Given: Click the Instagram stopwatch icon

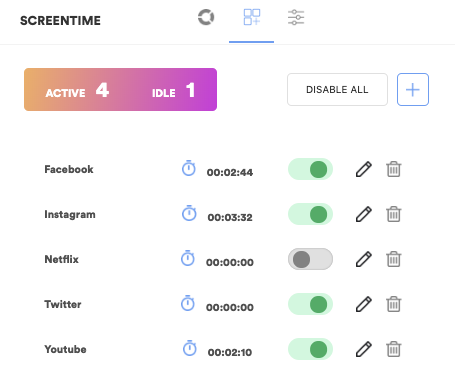Looking at the screenshot, I should tap(189, 213).
